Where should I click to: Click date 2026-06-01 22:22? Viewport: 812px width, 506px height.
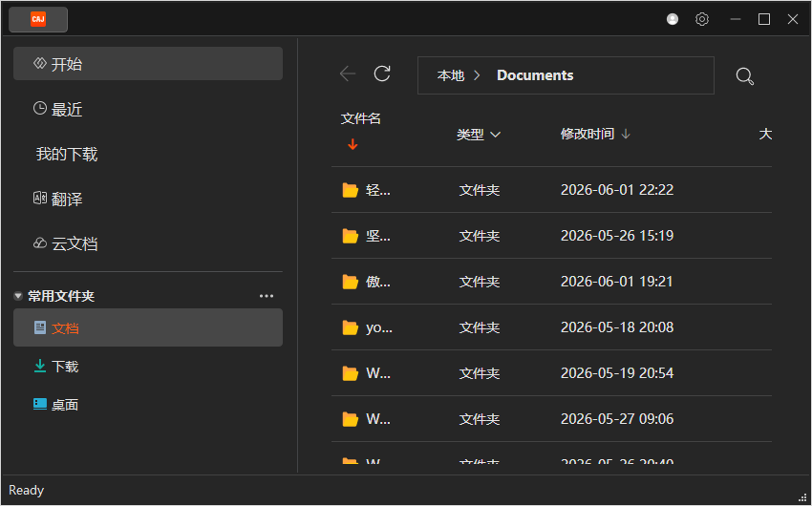tap(617, 190)
